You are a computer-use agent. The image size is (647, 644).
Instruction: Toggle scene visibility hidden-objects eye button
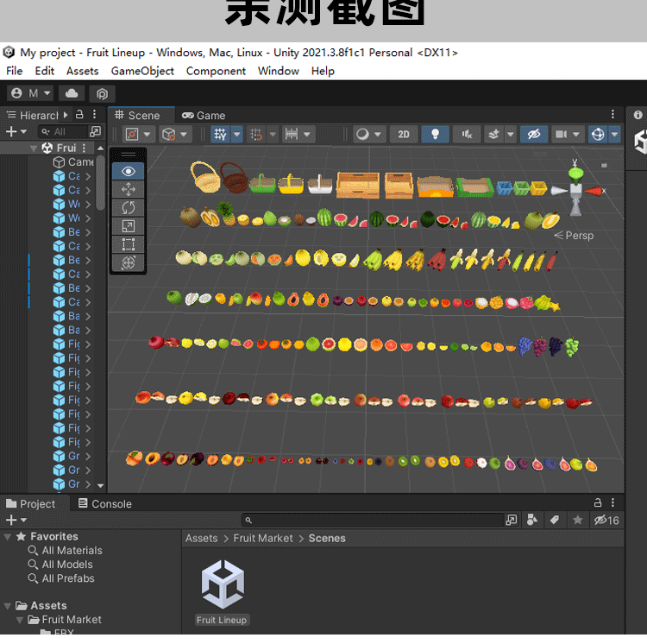coord(533,135)
